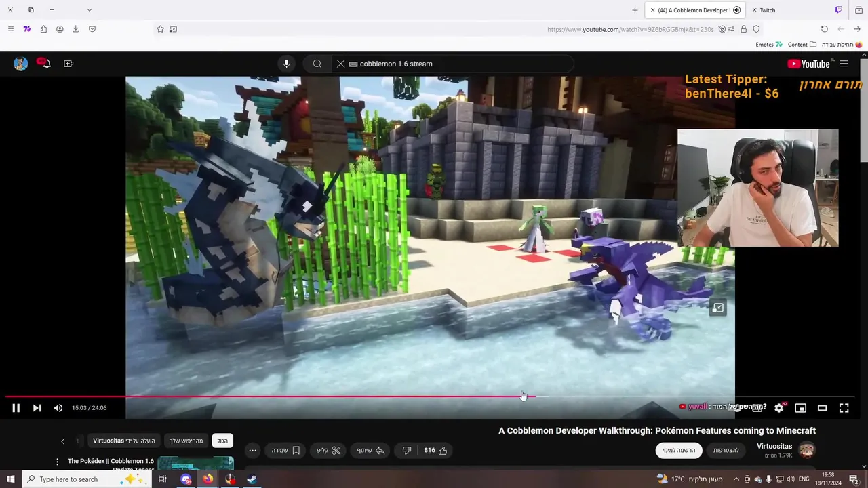Click the expand overlay icon on video

[717, 308]
